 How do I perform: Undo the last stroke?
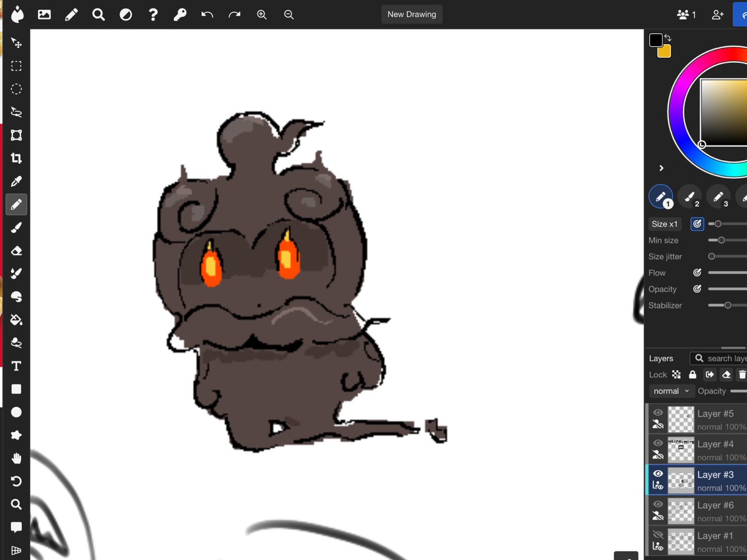[207, 14]
